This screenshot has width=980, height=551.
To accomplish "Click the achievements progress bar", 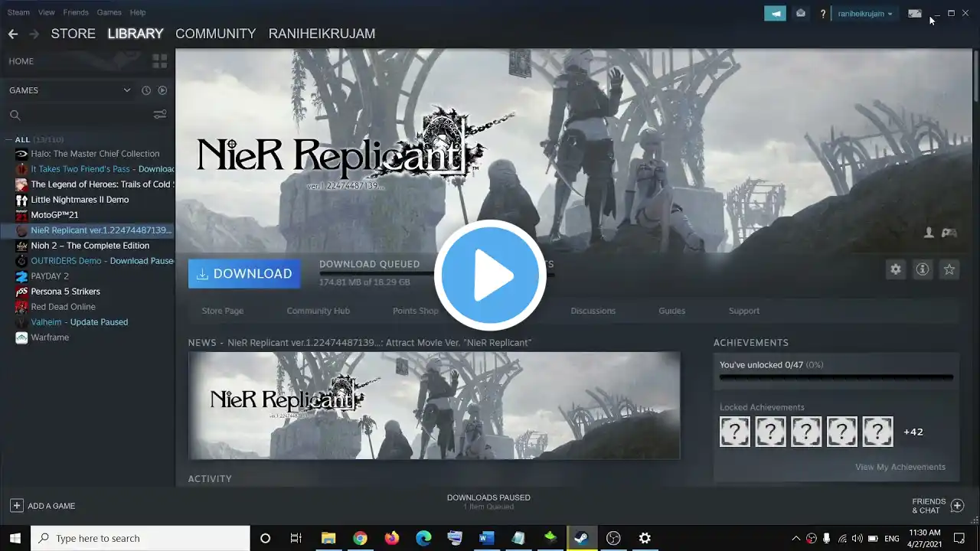I will point(836,377).
